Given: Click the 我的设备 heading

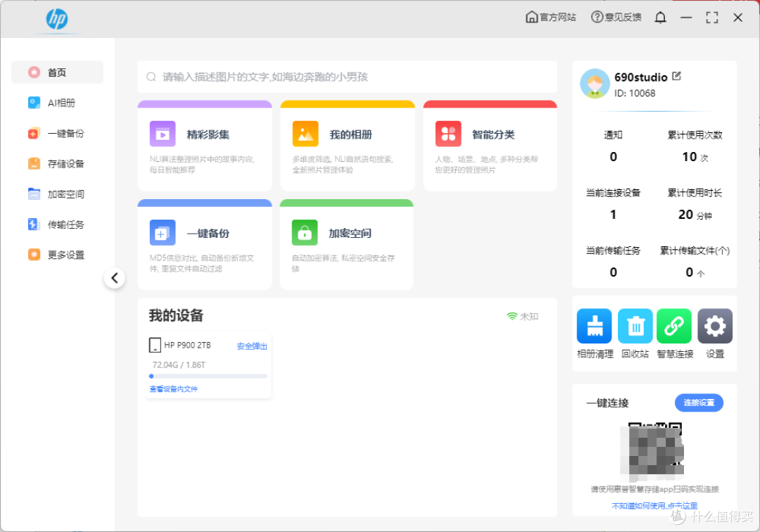Looking at the screenshot, I should pyautogui.click(x=176, y=315).
